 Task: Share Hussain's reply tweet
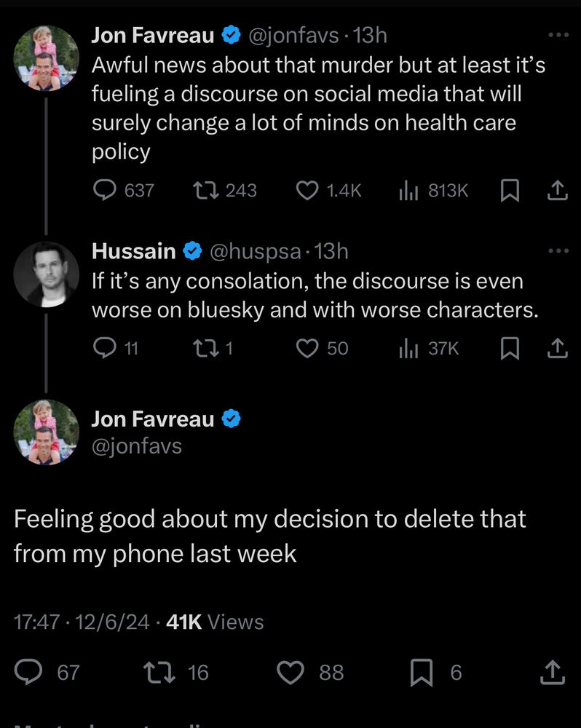[x=556, y=349]
